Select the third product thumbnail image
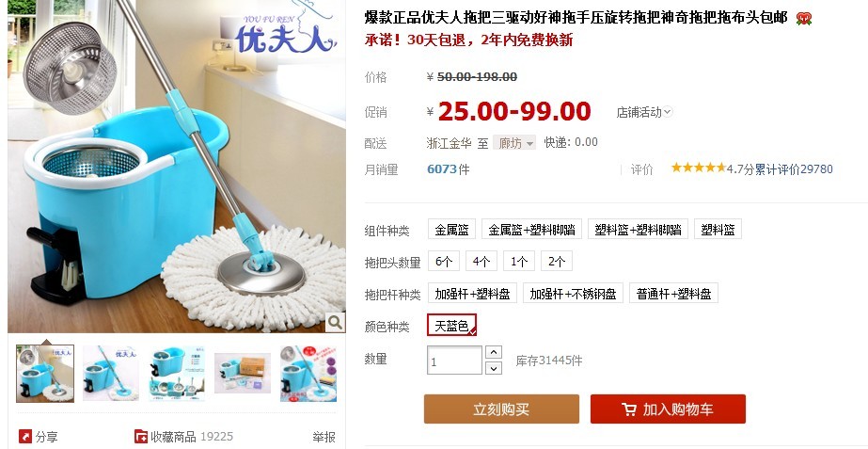 point(177,373)
